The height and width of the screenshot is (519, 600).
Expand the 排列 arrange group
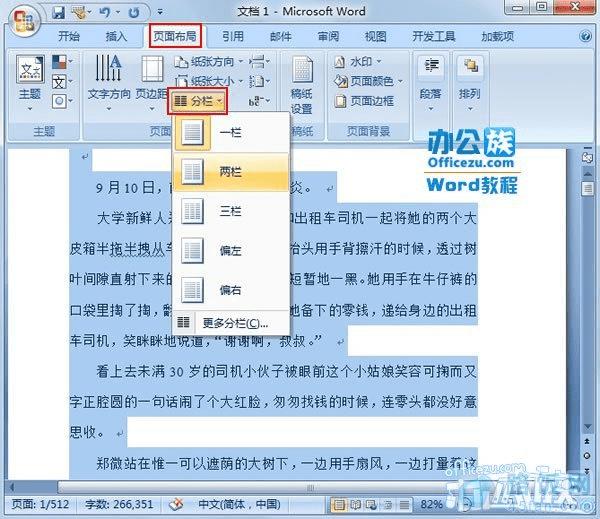[470, 83]
